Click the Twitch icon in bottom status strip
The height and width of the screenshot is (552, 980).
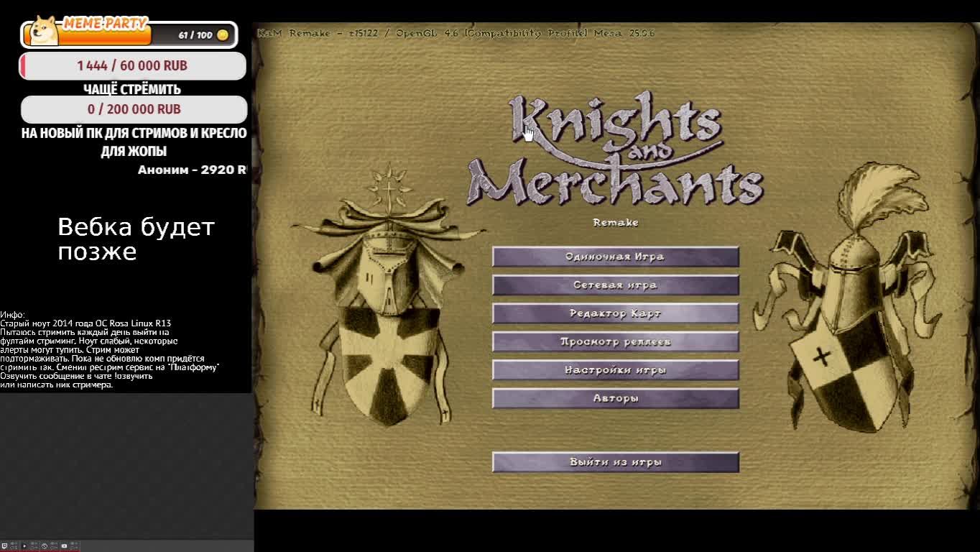tap(4, 546)
